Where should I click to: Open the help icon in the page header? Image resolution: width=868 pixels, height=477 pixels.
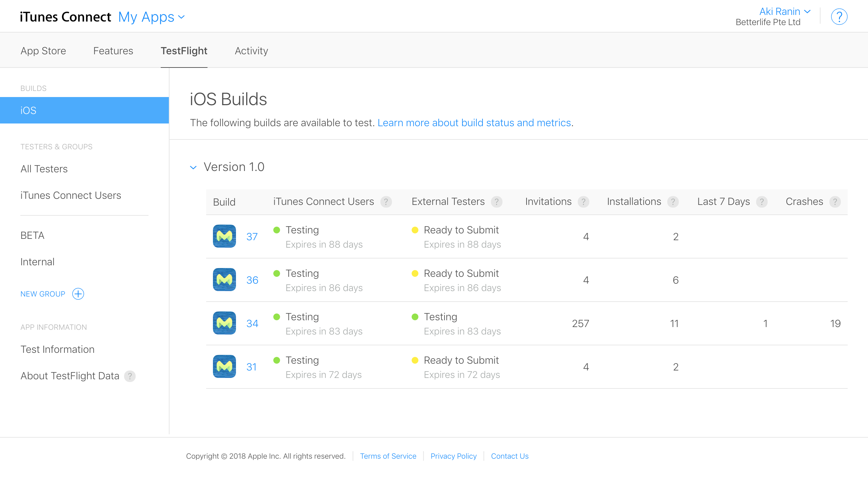(x=839, y=17)
